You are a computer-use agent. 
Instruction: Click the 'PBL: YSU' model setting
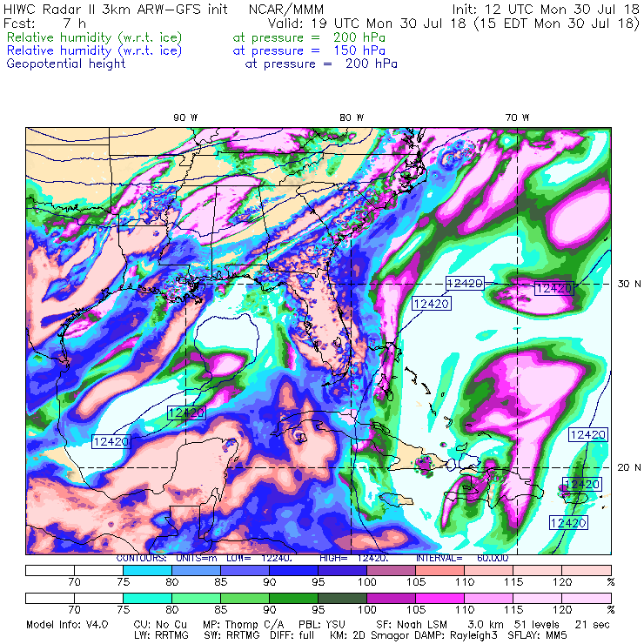click(322, 625)
